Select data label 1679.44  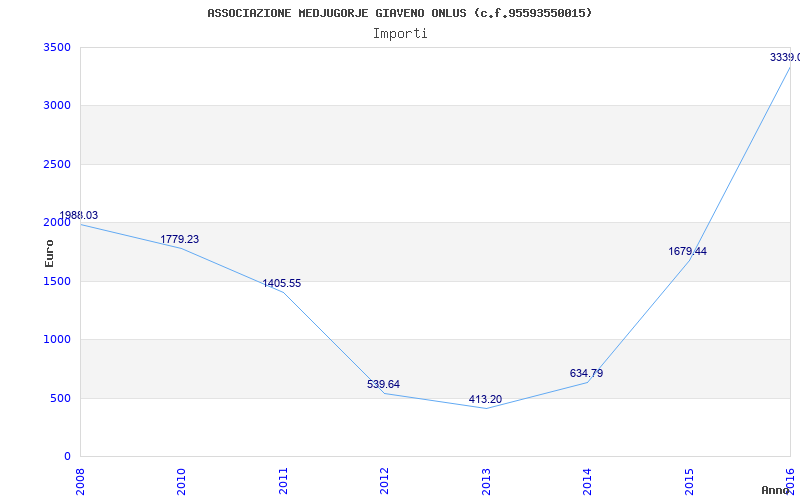click(687, 252)
